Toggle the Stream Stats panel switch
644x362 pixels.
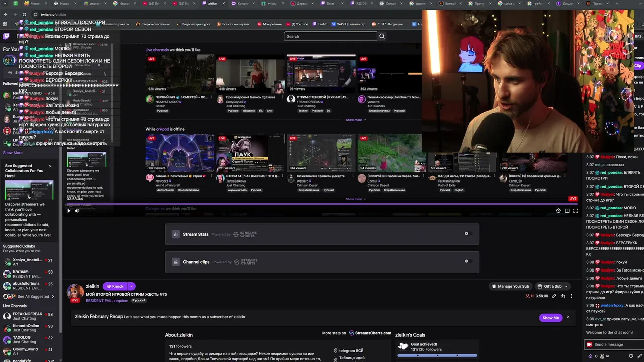(467, 234)
